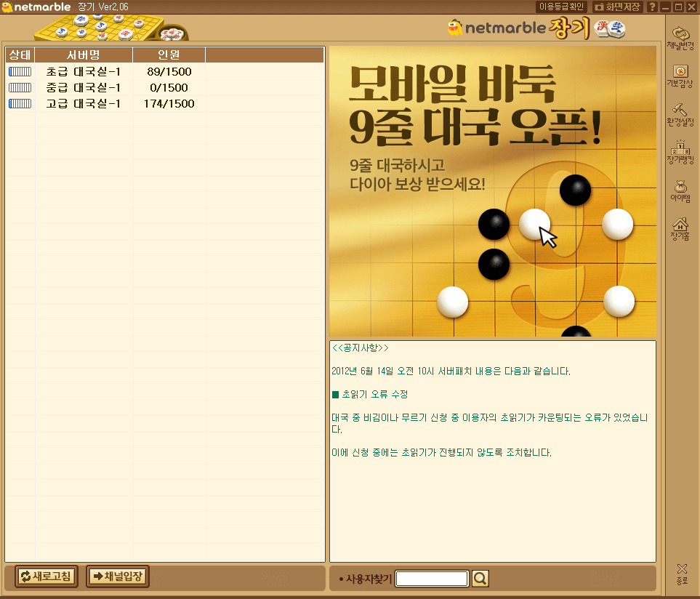
Task: Click the netmarble 장기 logo
Action: tap(536, 28)
